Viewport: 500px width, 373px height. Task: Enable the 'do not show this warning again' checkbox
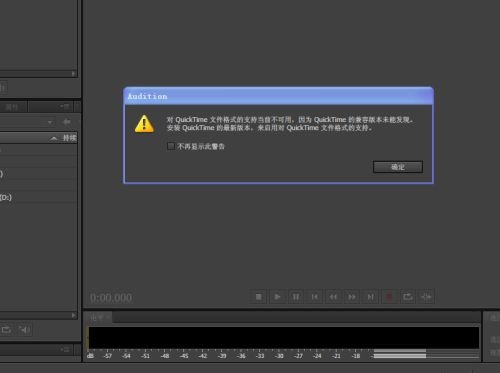click(171, 146)
